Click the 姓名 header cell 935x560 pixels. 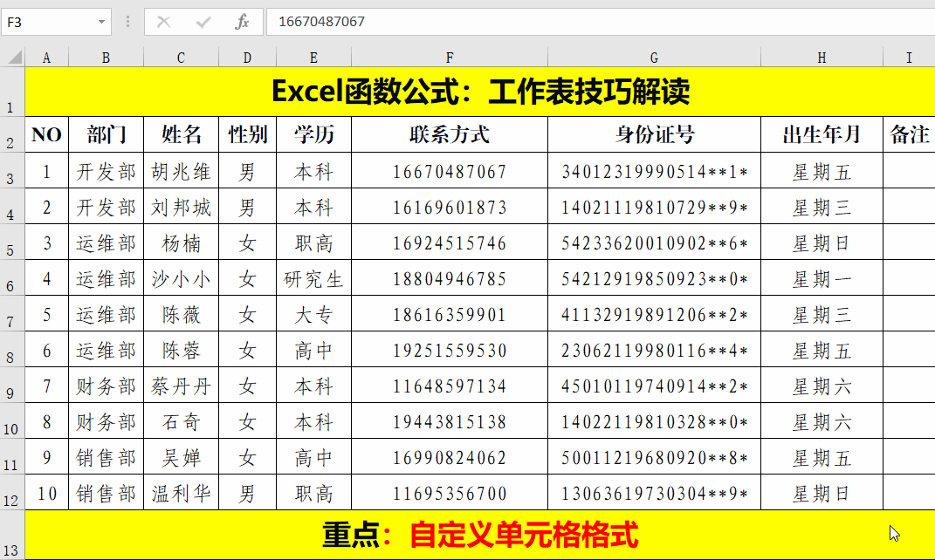[182, 134]
